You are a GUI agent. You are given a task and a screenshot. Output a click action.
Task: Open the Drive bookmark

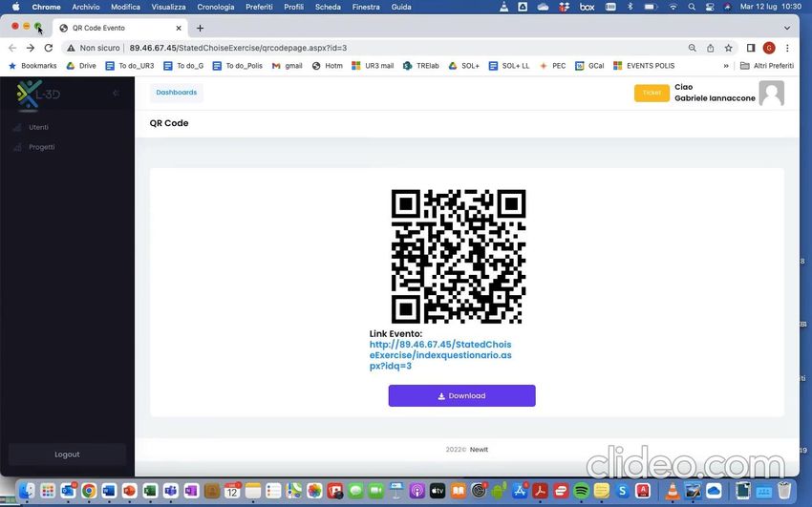tap(81, 66)
